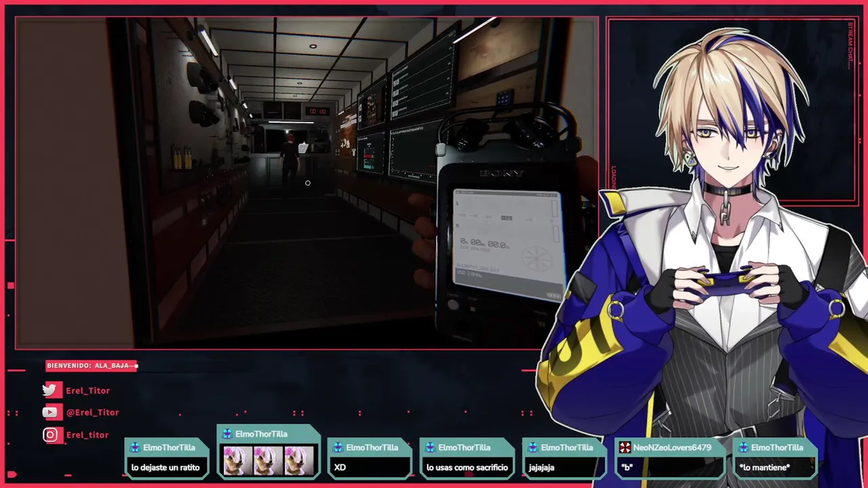
Task: Click the badge icon on the 'jajajaja' card
Action: coord(533,447)
